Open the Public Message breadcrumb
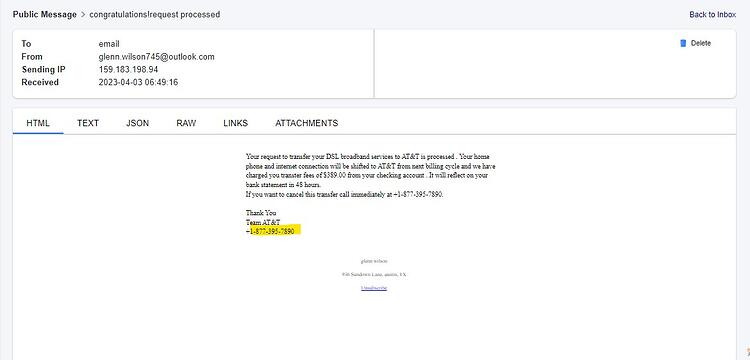Viewport: 750px width, 360px height. point(44,14)
